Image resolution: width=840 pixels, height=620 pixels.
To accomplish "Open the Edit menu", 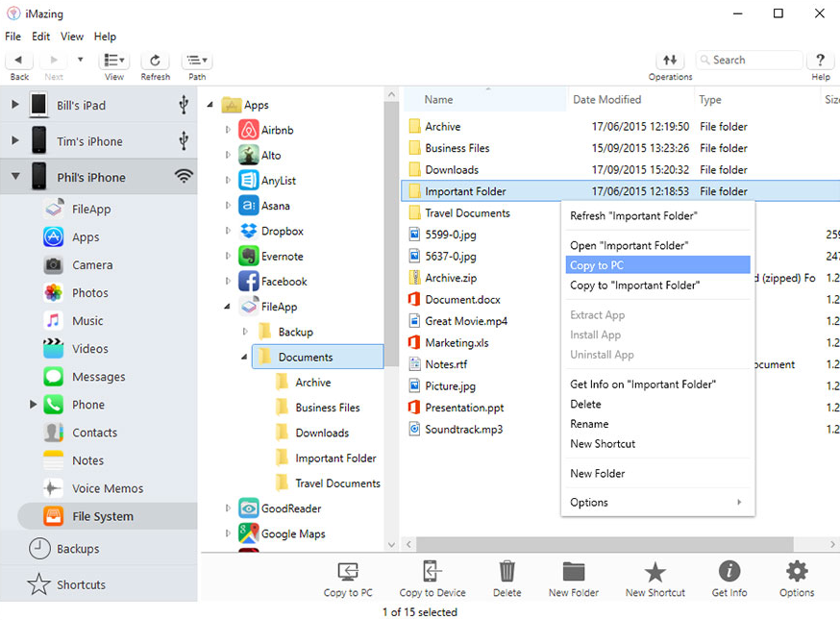I will click(x=40, y=37).
